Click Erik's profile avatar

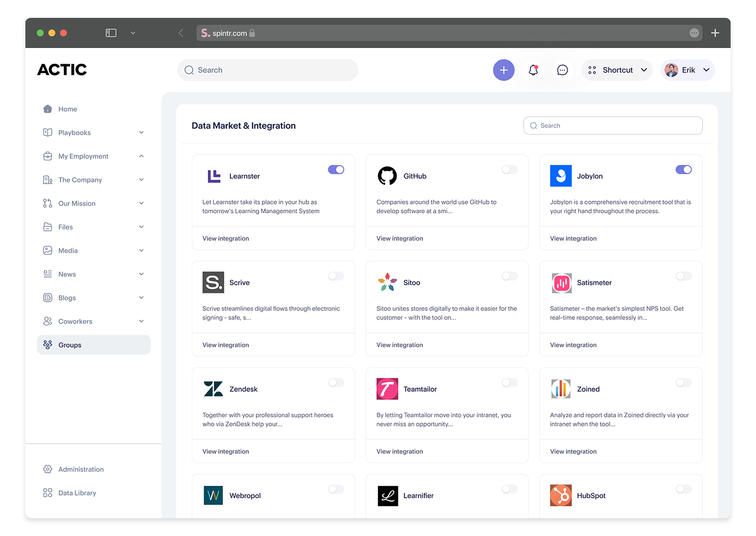(x=671, y=70)
